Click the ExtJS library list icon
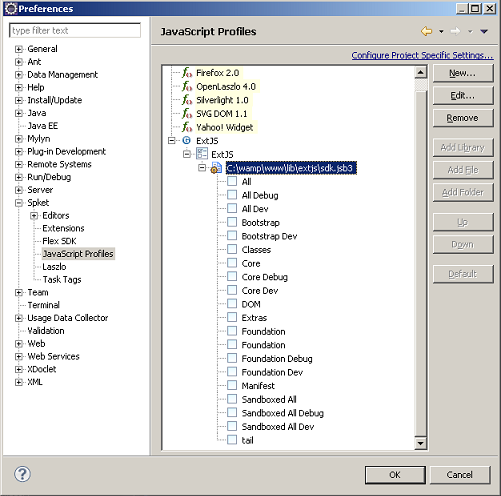501x496 pixels. [x=202, y=154]
